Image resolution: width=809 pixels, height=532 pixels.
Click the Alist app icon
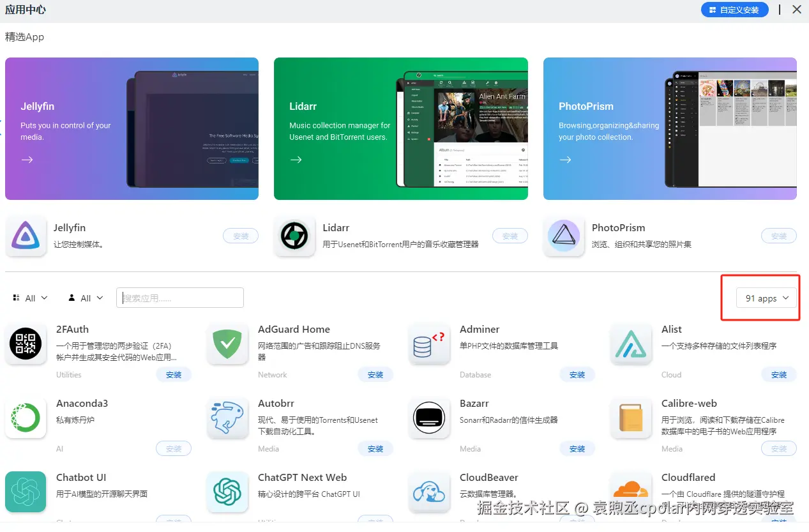click(631, 344)
